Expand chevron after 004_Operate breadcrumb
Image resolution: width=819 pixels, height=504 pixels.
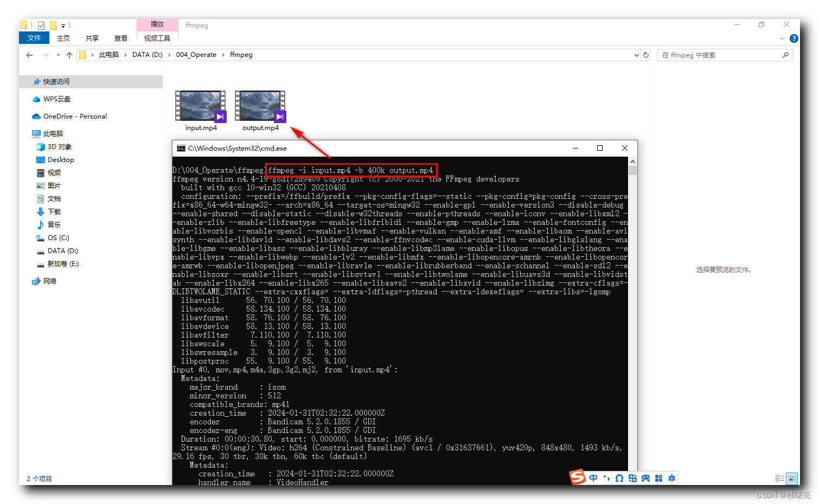click(223, 55)
